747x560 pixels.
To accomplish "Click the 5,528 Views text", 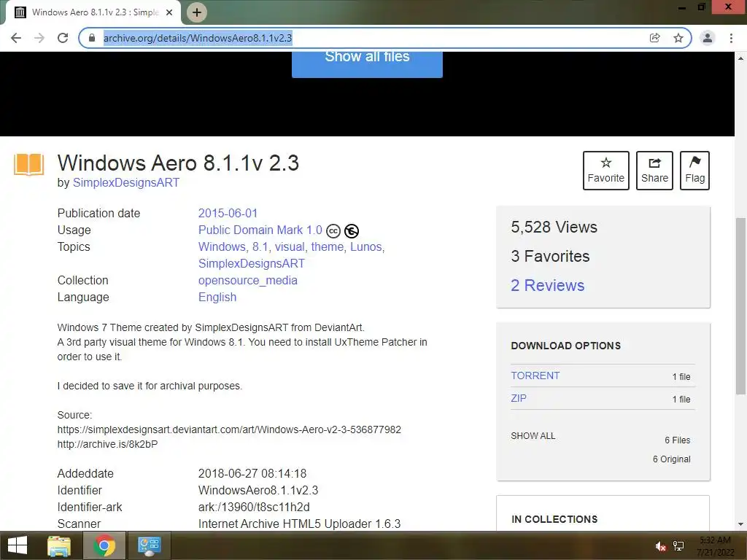I will [x=554, y=227].
